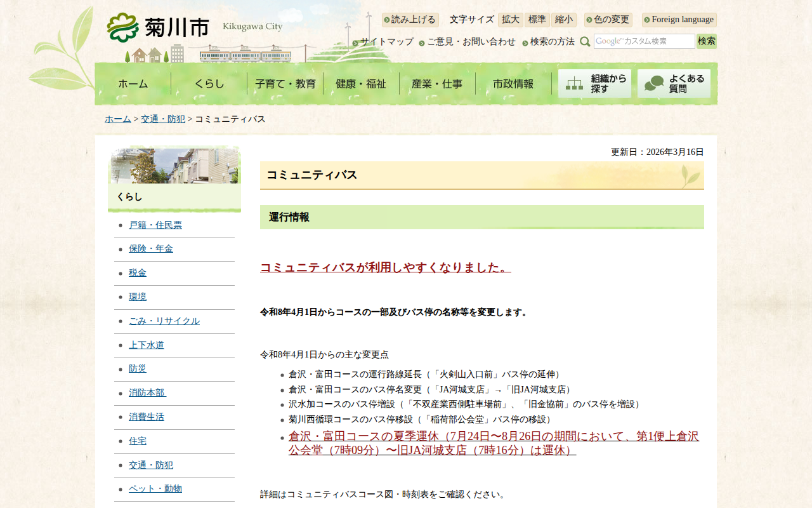Click the 菊川西循環コース bus stop relocation item

(x=422, y=420)
